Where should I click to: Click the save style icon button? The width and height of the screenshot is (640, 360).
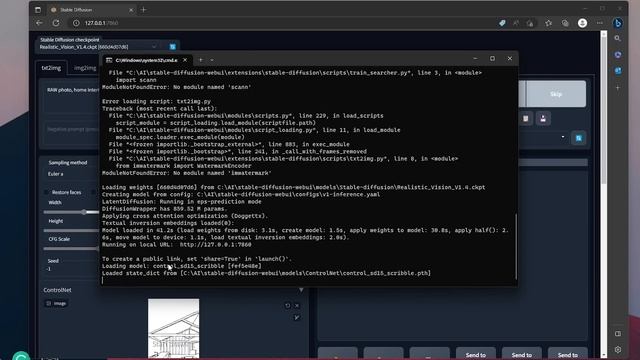point(543,119)
